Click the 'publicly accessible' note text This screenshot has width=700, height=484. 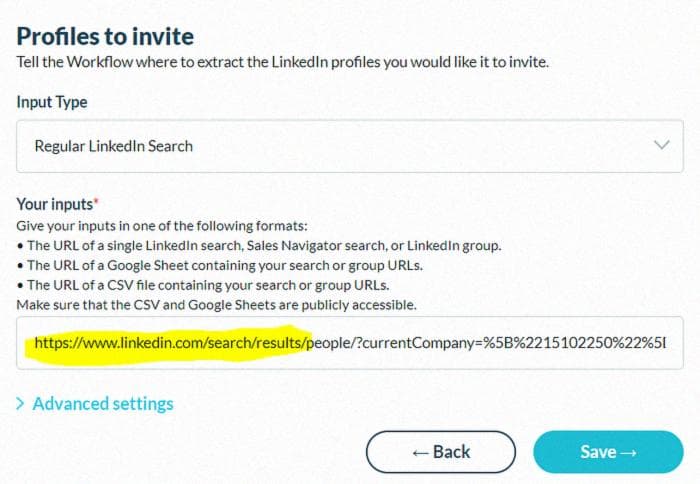[345, 304]
